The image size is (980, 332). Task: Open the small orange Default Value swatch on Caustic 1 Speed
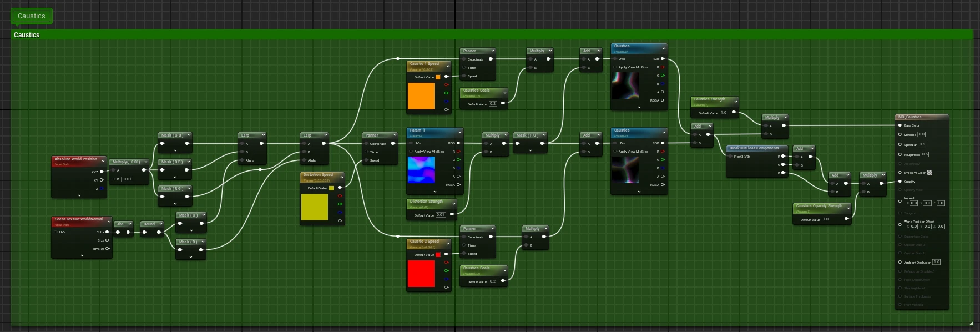(438, 77)
